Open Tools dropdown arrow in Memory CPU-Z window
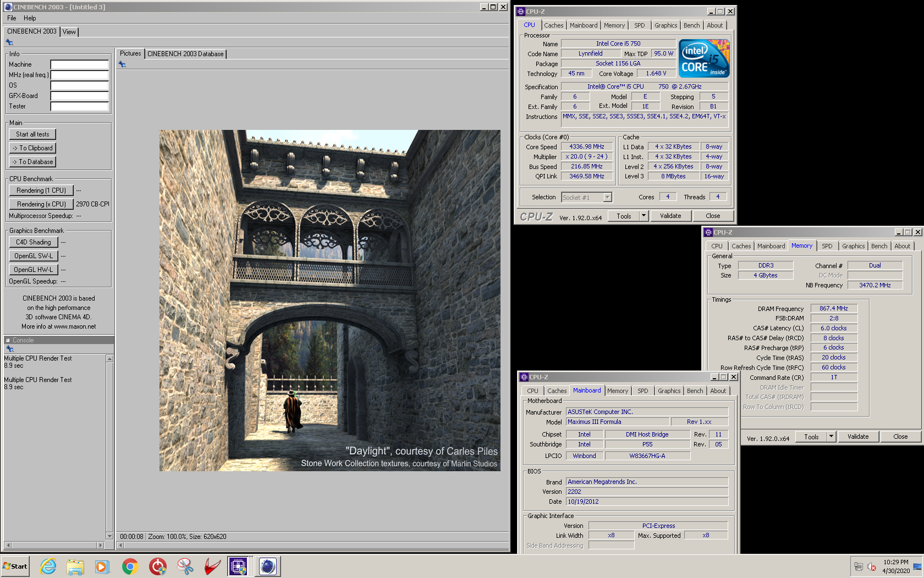The width and height of the screenshot is (924, 578). click(831, 437)
